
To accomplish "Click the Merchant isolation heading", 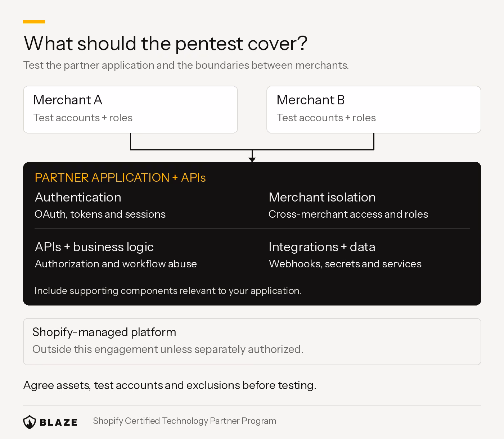I will pyautogui.click(x=322, y=197).
